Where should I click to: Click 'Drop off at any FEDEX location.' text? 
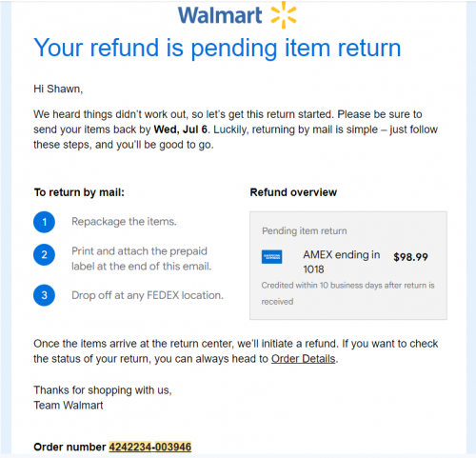click(x=148, y=295)
